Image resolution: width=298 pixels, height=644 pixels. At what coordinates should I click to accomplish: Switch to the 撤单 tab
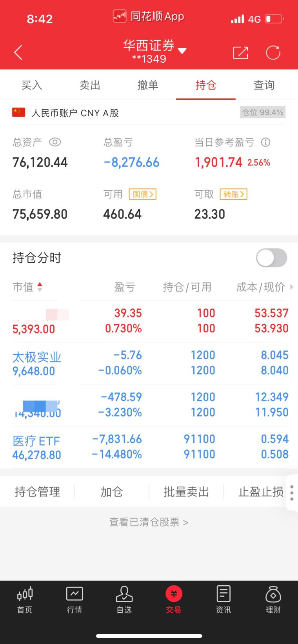(x=148, y=85)
